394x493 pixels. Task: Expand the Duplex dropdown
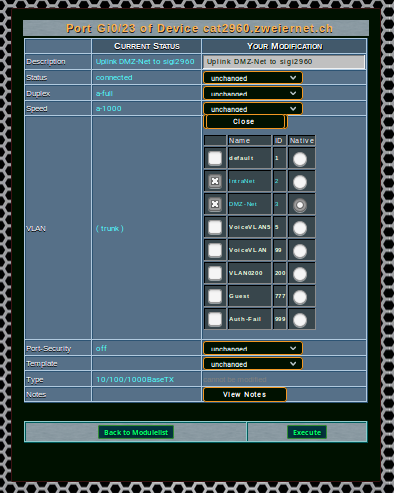click(x=253, y=93)
